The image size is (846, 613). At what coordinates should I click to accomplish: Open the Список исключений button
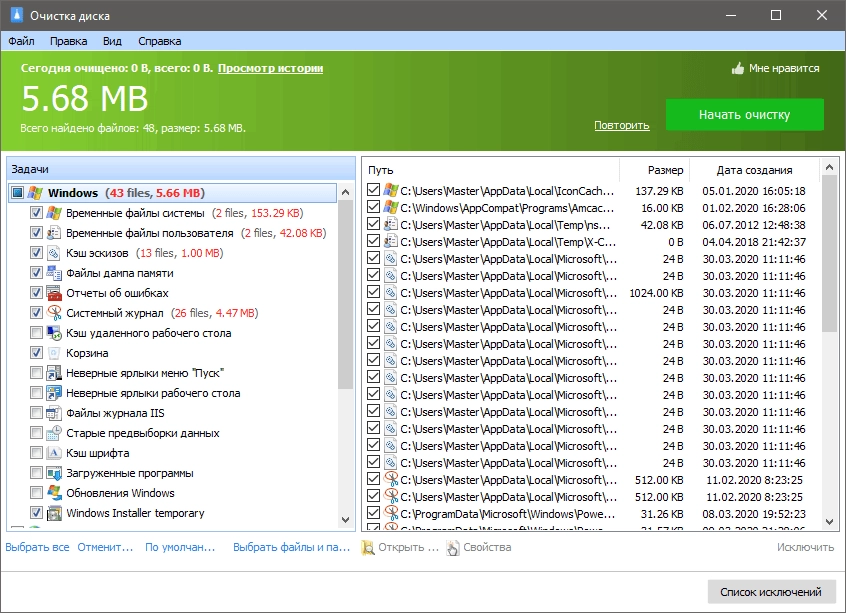pyautogui.click(x=771, y=592)
